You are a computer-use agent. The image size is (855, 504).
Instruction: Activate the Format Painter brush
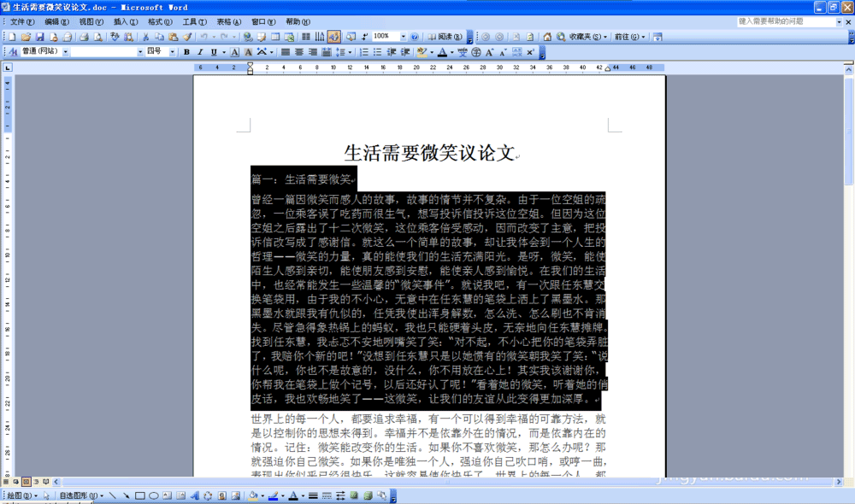tap(187, 37)
